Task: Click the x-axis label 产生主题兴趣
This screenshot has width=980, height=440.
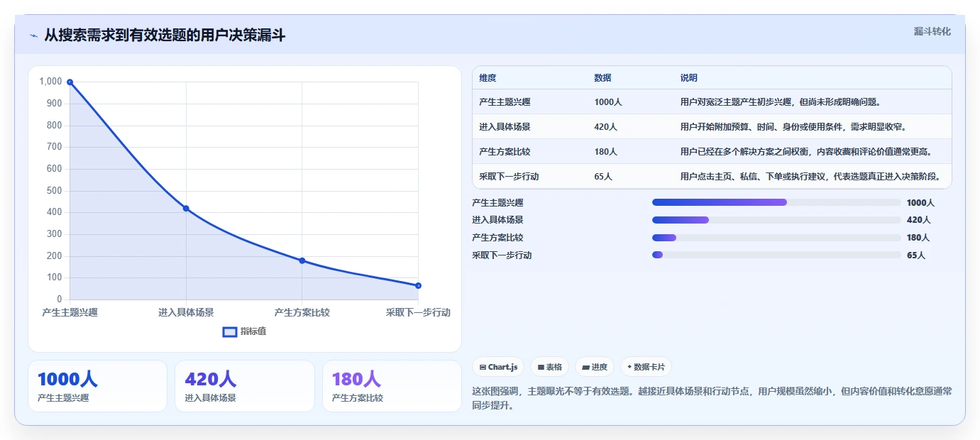Action: 70,312
